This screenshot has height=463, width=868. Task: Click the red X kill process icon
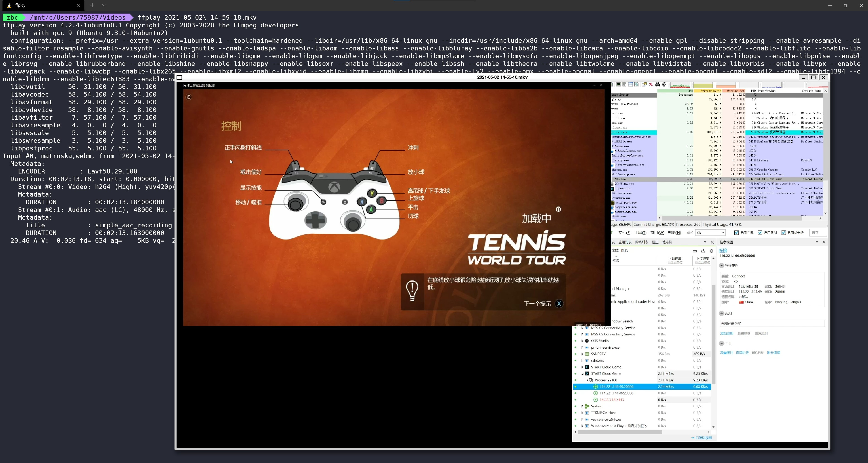[651, 85]
